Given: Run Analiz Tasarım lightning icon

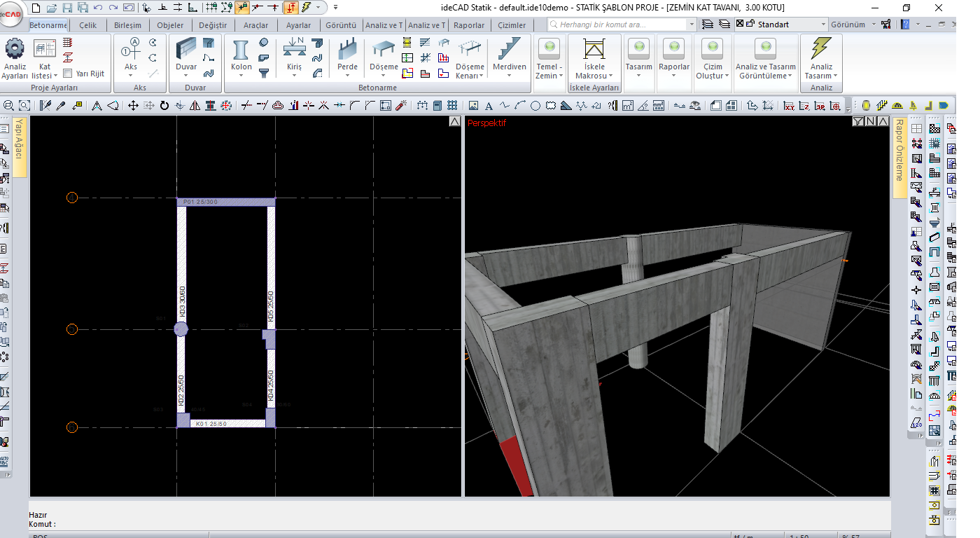Looking at the screenshot, I should 821,49.
